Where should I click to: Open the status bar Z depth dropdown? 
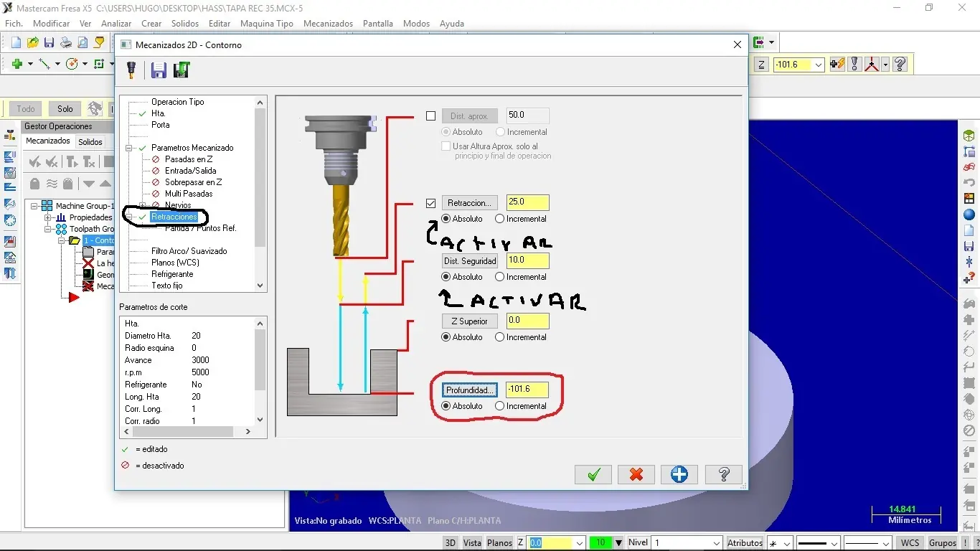click(578, 543)
